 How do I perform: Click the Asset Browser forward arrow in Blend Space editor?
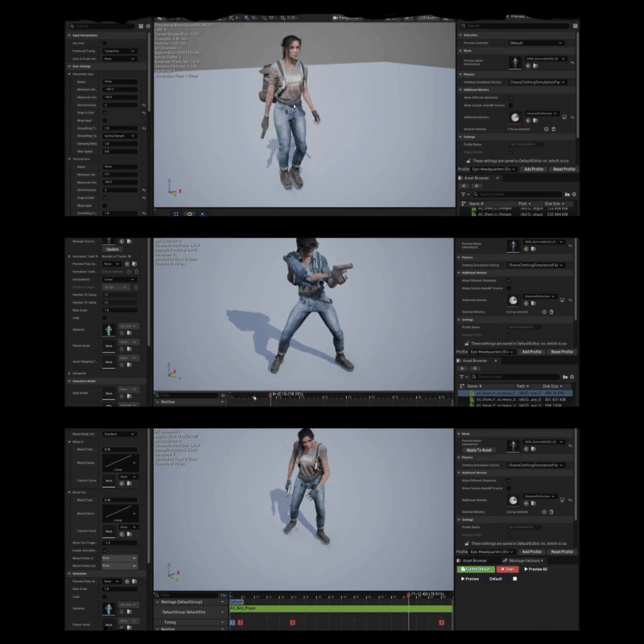(x=476, y=186)
